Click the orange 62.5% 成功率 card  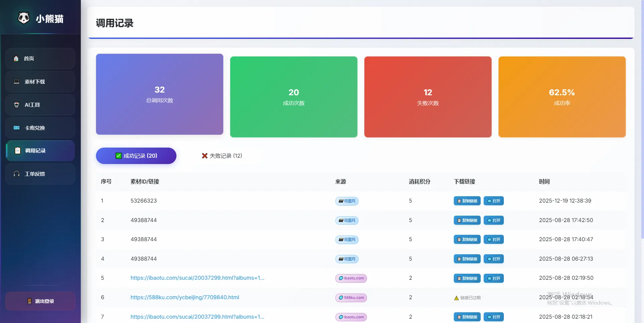(x=562, y=97)
